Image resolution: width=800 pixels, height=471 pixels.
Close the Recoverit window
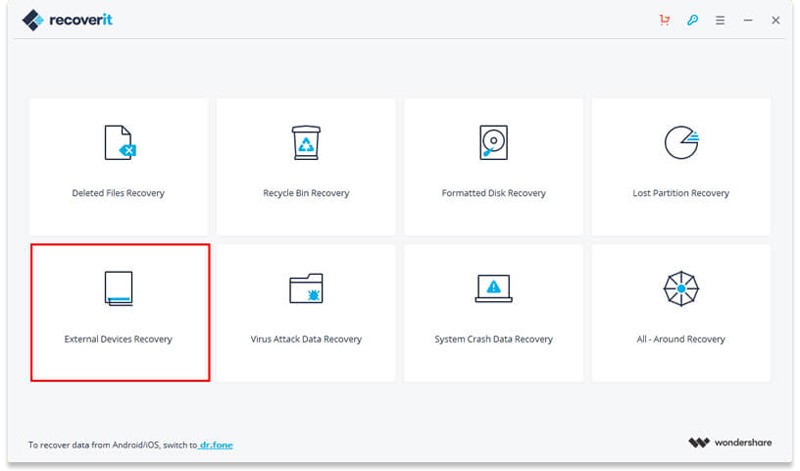coord(776,20)
